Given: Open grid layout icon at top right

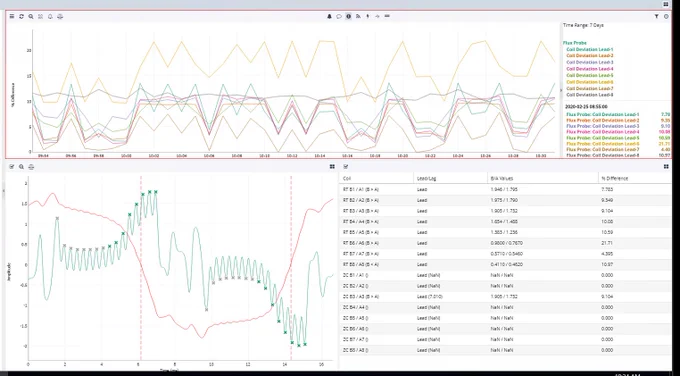Looking at the screenshot, I should click(666, 4).
